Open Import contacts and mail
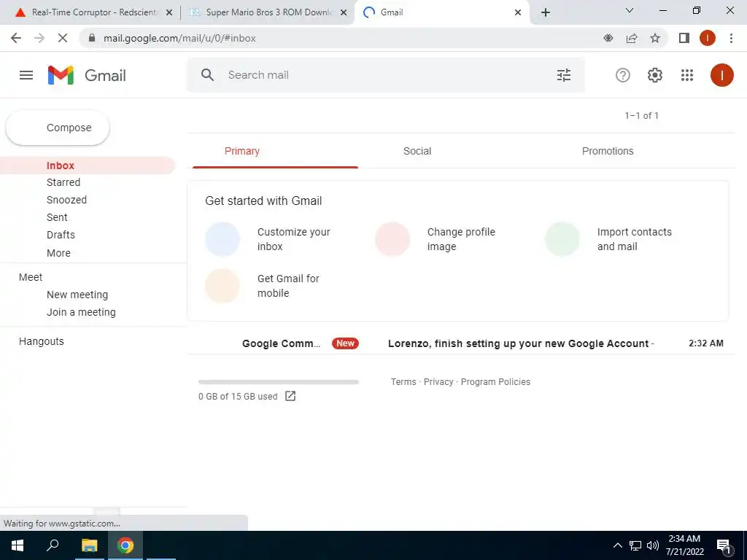The image size is (747, 560). [614, 239]
